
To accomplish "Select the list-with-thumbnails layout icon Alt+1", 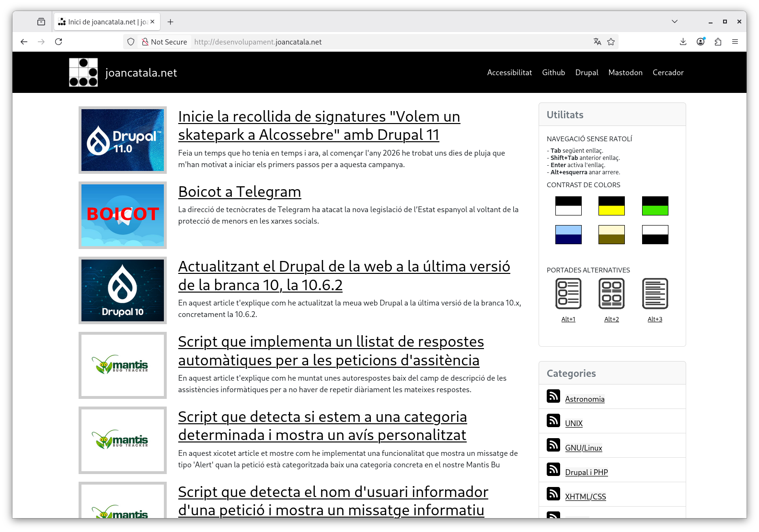I will point(568,294).
